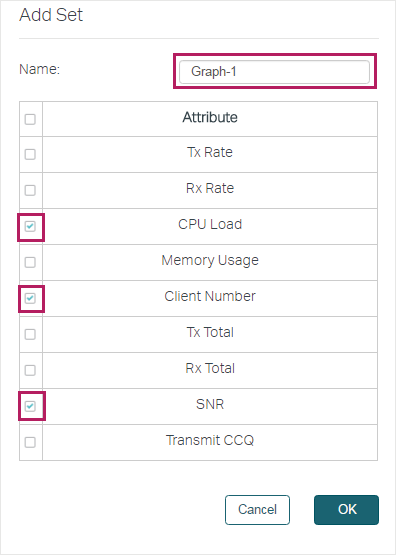
Task: Click the Memory Usage attribute label
Action: pos(210,261)
